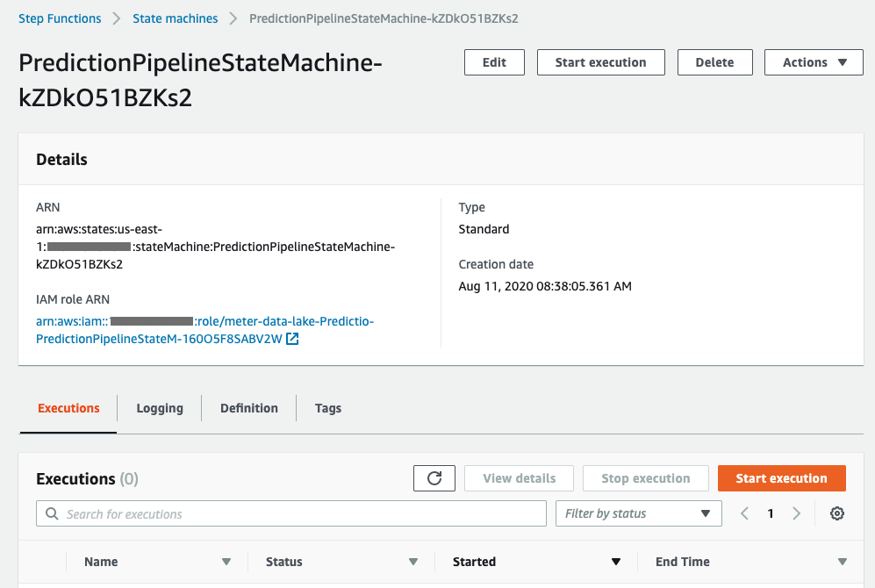
Task: Click the Edit button
Action: coord(494,62)
